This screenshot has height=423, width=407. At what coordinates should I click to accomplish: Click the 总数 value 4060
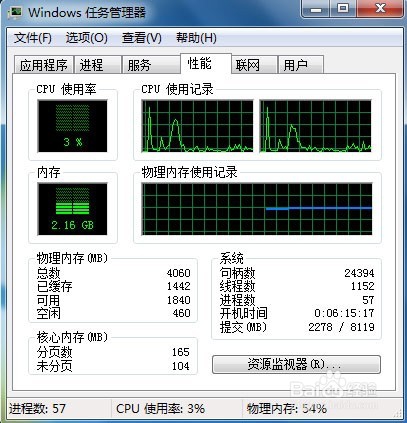(x=179, y=273)
